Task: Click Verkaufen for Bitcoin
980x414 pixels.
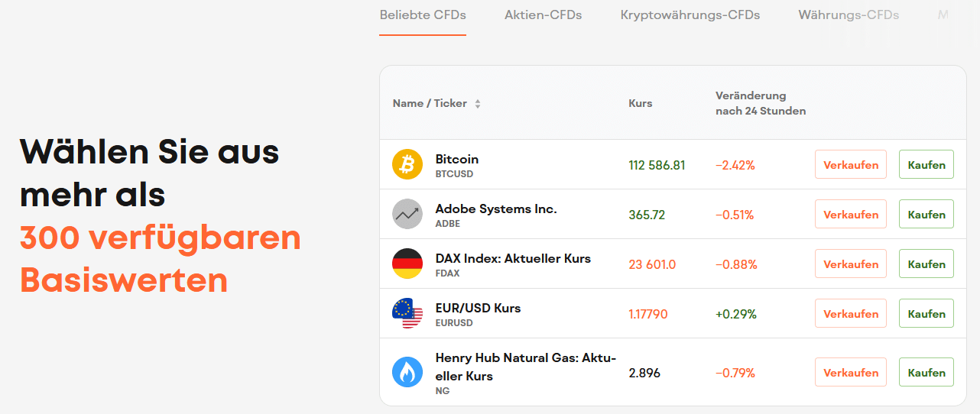Action: click(851, 164)
